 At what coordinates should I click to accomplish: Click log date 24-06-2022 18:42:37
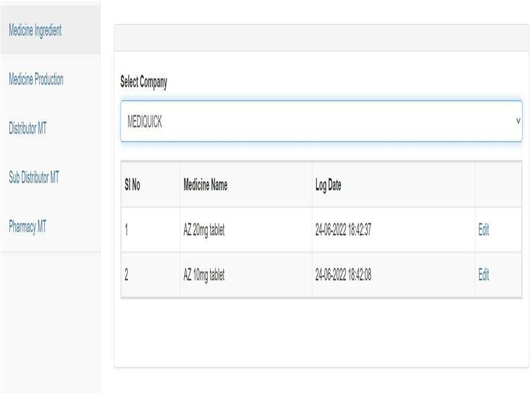coord(343,230)
